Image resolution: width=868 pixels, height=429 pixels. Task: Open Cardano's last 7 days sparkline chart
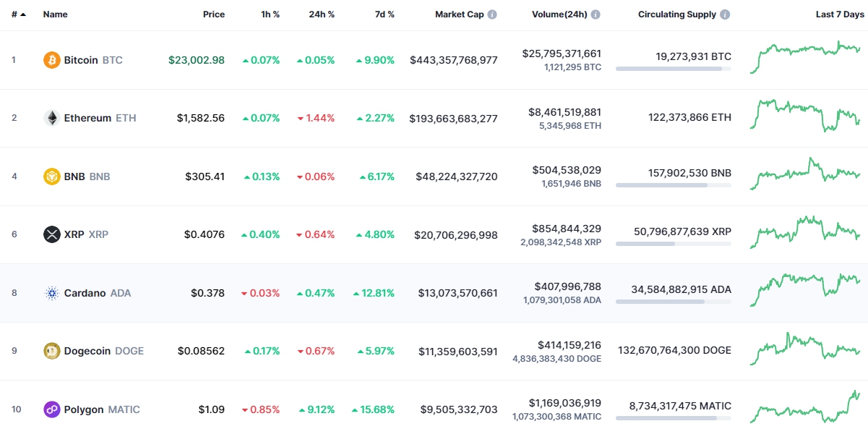tap(806, 290)
